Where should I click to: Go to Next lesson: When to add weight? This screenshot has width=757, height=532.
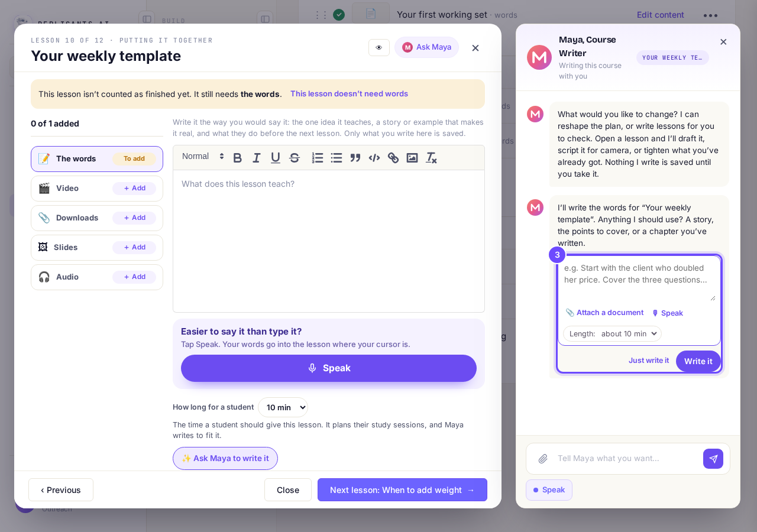pyautogui.click(x=402, y=490)
